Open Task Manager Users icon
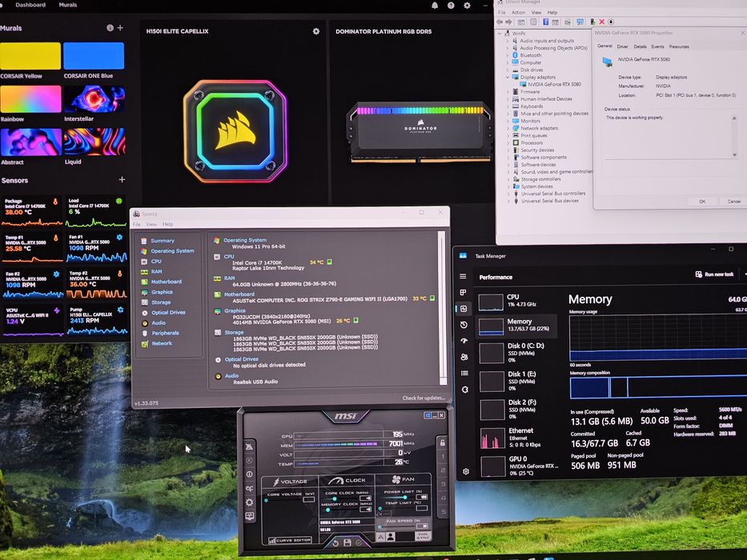Viewport: 747px width, 560px height. point(464,357)
